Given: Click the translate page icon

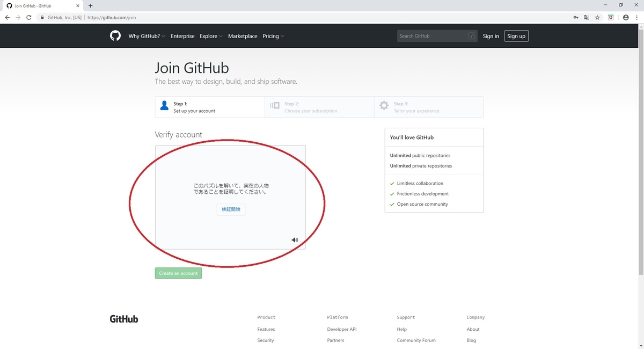Looking at the screenshot, I should point(587,17).
